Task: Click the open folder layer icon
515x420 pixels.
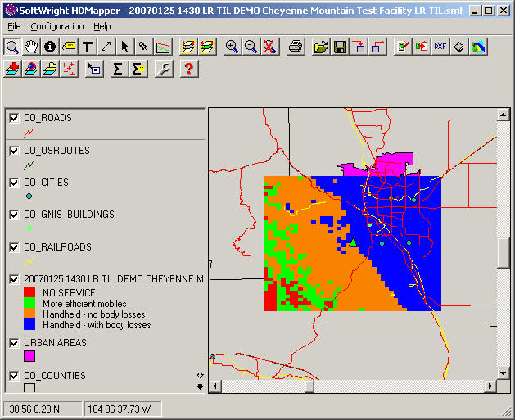Action: point(50,69)
